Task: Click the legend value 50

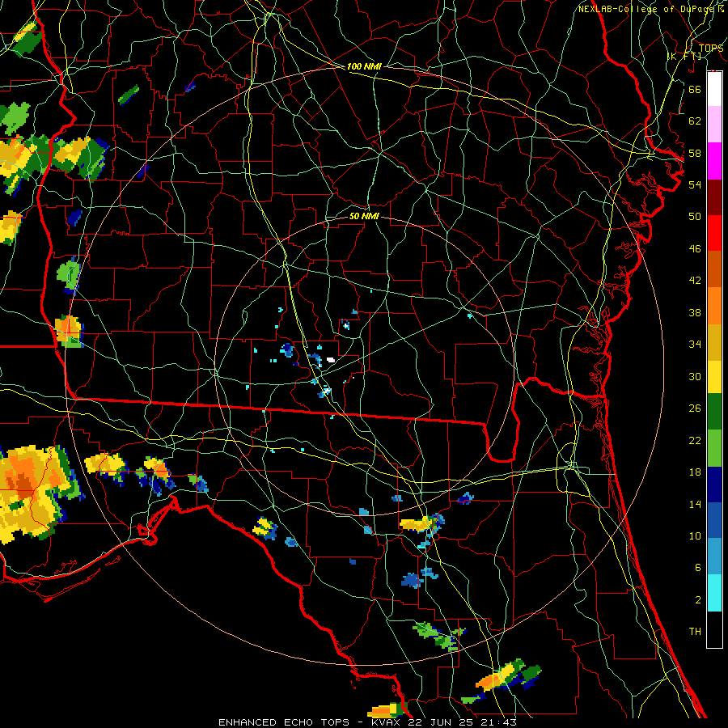Action: pos(695,216)
